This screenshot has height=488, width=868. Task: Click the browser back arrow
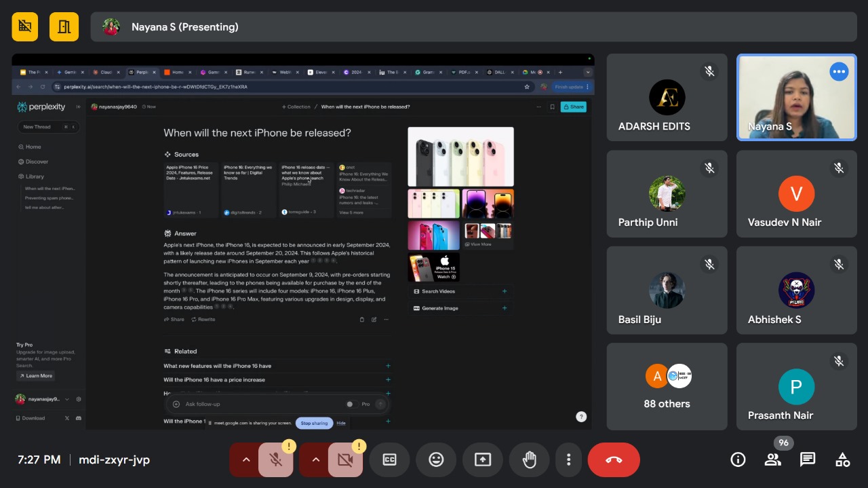(18, 87)
